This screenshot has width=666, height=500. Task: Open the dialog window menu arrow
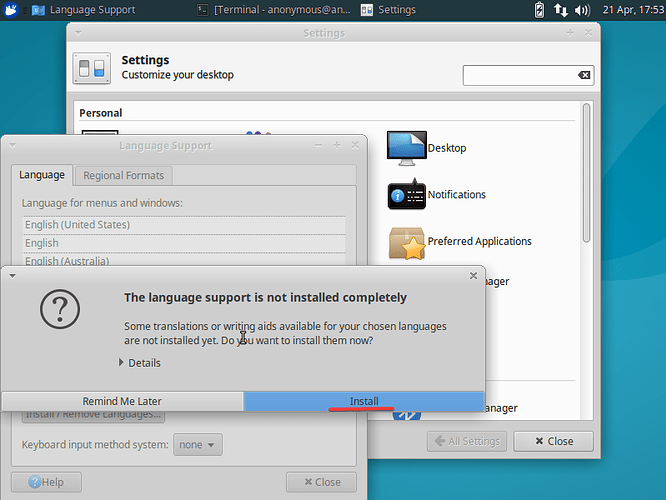(12, 275)
